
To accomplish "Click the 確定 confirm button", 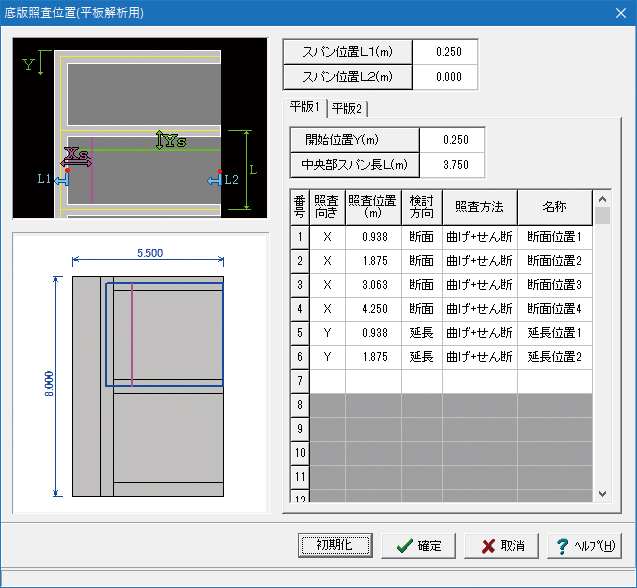I will pyautogui.click(x=425, y=546).
